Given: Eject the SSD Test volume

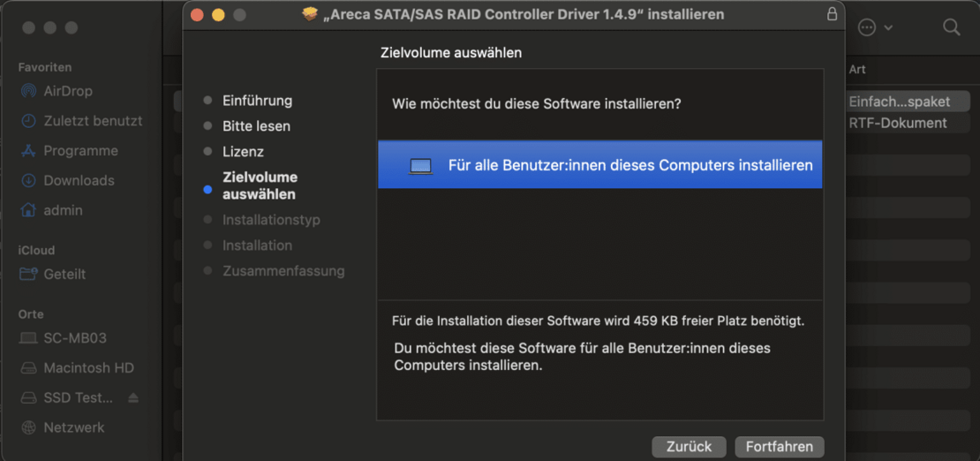Looking at the screenshot, I should tap(133, 398).
